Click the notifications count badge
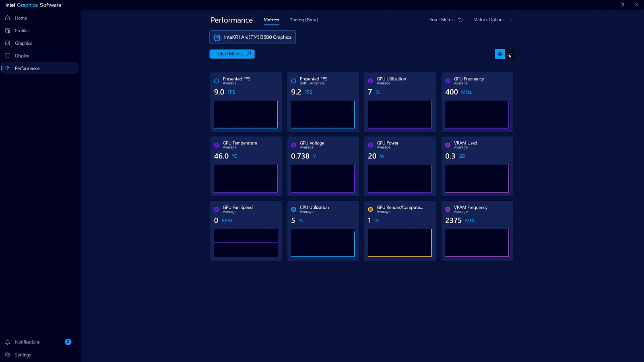644x362 pixels. click(68, 342)
